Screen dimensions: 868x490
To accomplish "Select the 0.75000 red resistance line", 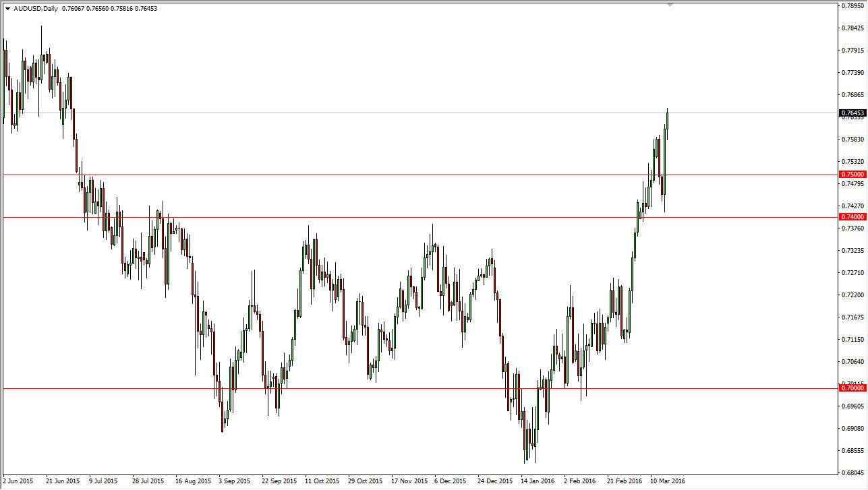I will coord(405,174).
